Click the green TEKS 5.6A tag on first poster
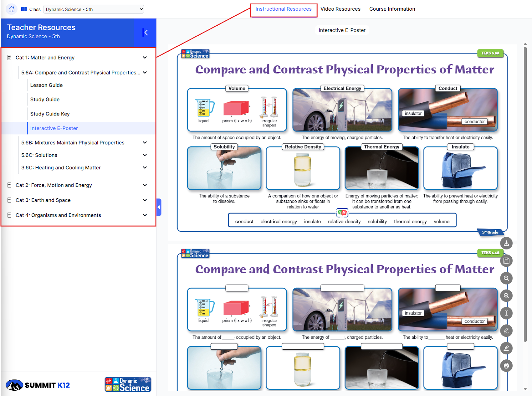532x396 pixels. coord(490,53)
